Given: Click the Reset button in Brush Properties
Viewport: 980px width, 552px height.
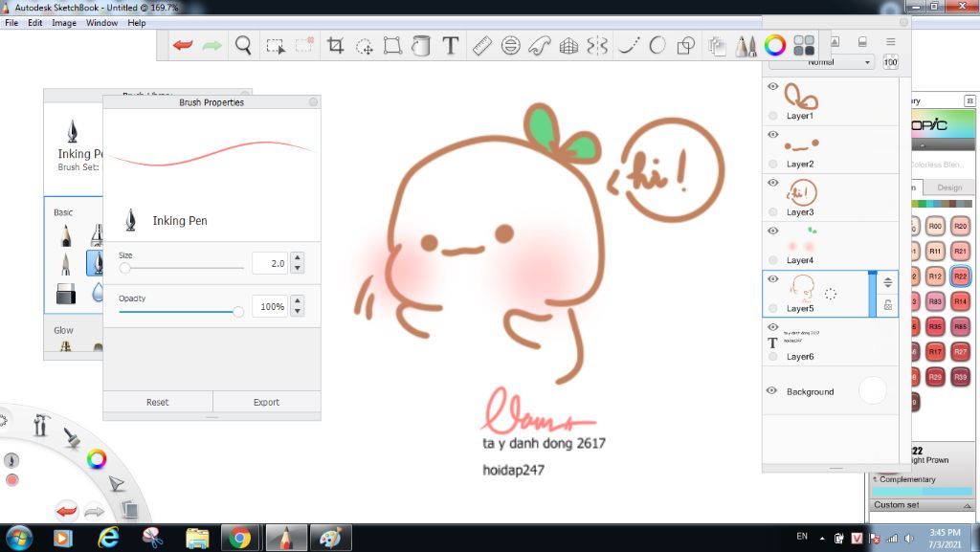Looking at the screenshot, I should click(x=158, y=402).
